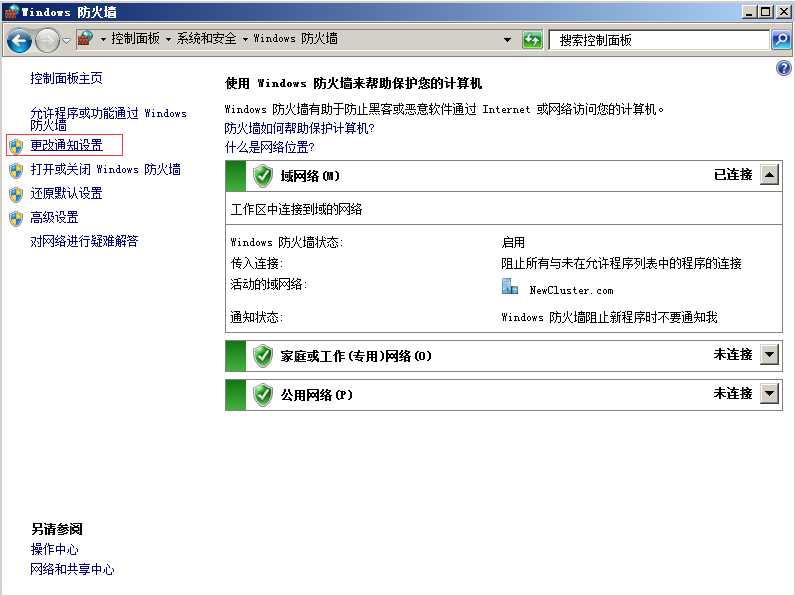The height and width of the screenshot is (596, 795).
Task: Click the 家庭或工作(专用)网络 (O) header title
Action: click(x=356, y=356)
